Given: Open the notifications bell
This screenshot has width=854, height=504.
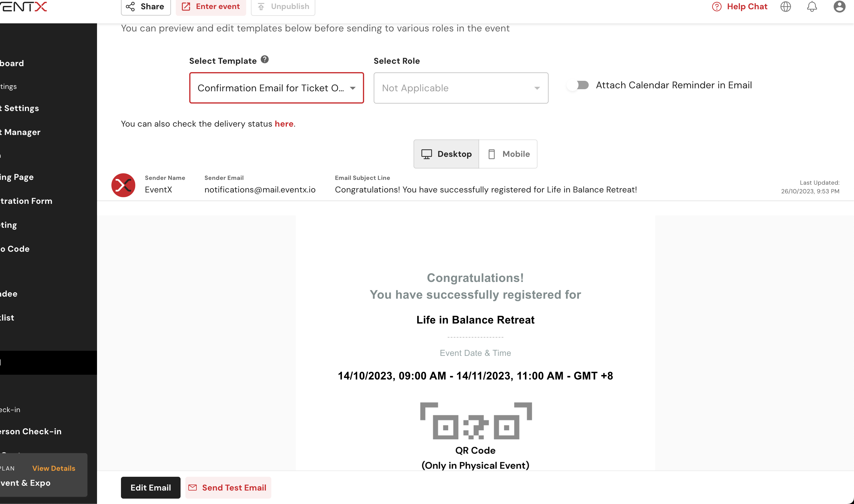Looking at the screenshot, I should 812,7.
